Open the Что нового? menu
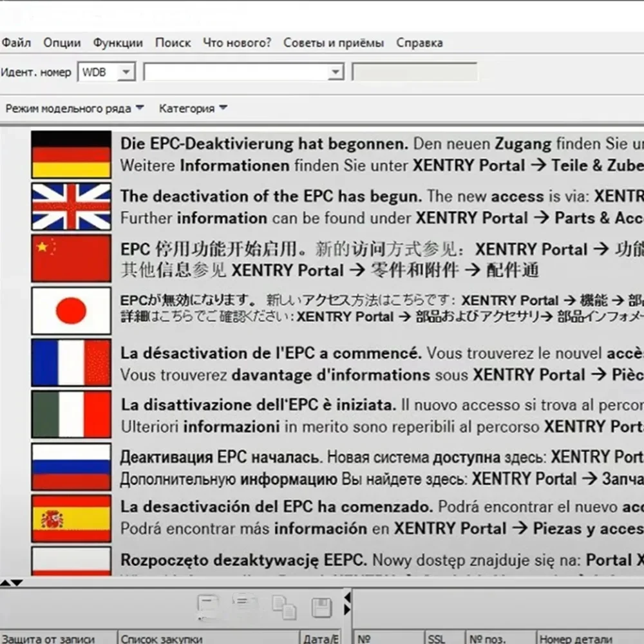 click(x=237, y=43)
